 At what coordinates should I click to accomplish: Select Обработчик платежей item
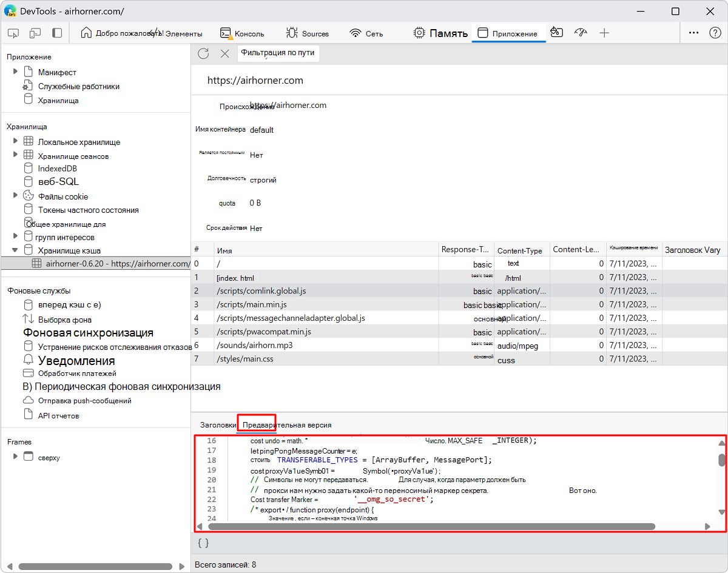pyautogui.click(x=76, y=374)
